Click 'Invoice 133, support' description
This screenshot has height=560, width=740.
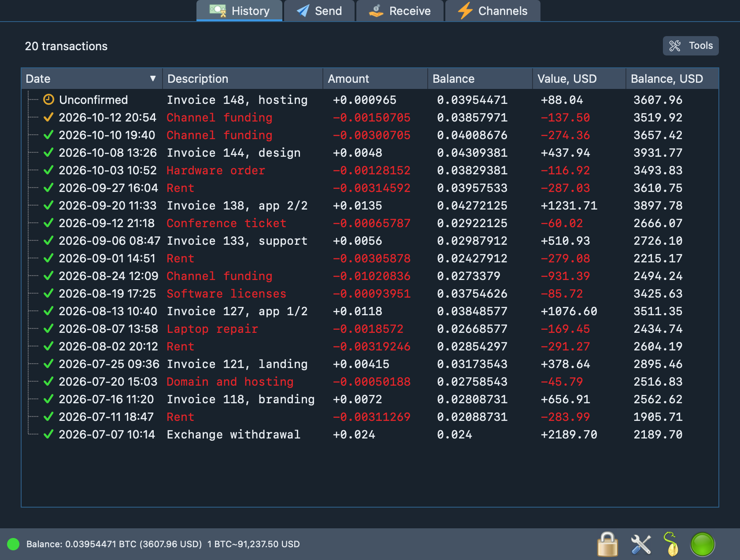click(237, 241)
